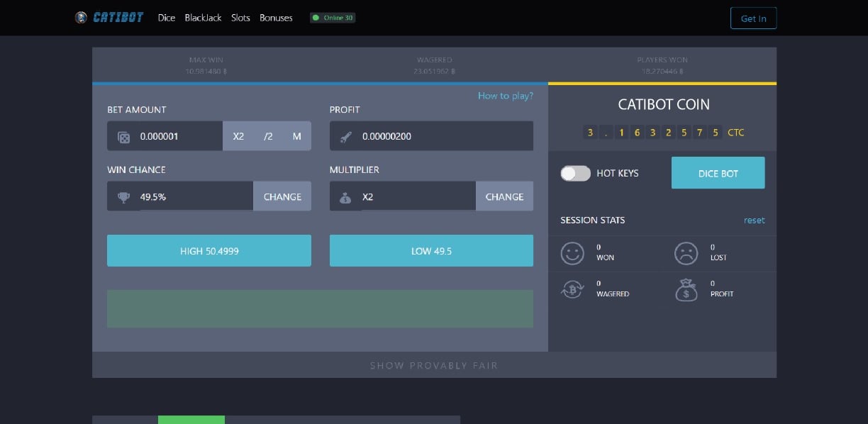
Task: Set max bet with M button
Action: point(296,136)
